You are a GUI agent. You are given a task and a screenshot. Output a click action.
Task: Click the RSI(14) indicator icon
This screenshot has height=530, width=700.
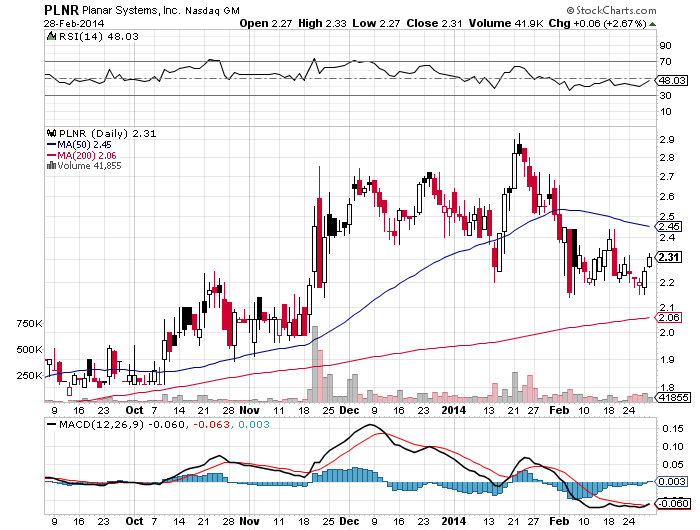click(x=51, y=36)
